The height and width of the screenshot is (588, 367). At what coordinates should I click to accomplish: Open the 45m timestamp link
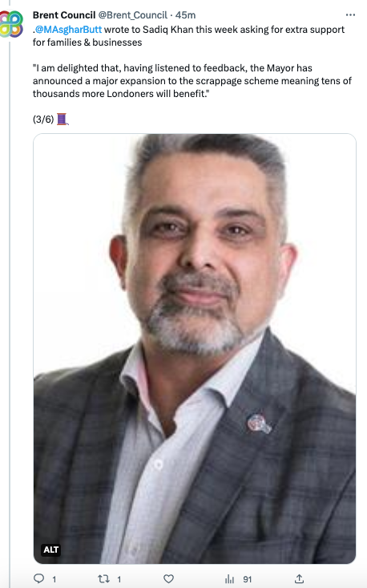185,15
